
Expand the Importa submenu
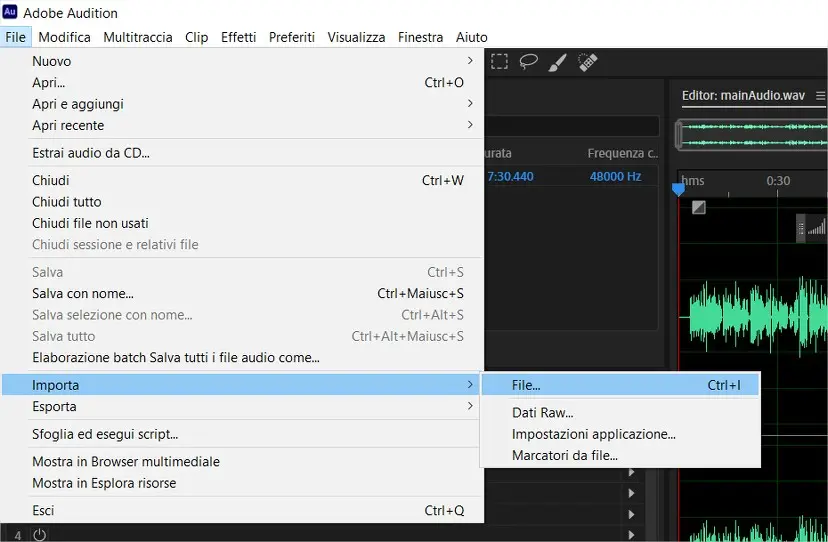(x=242, y=385)
